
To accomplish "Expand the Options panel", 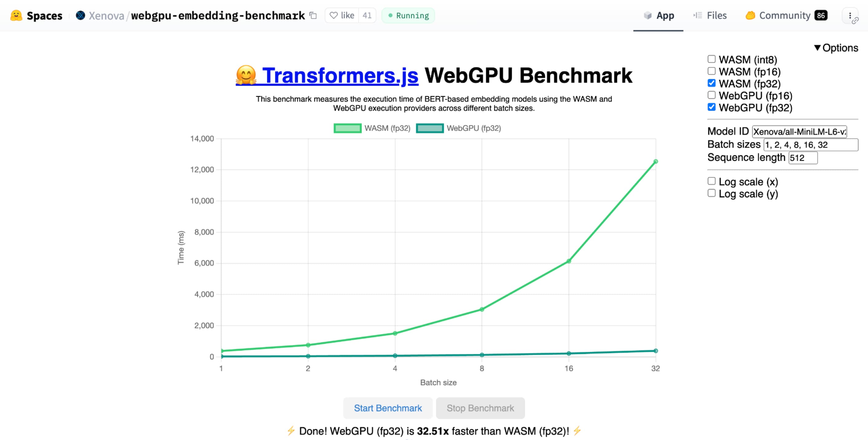I will click(837, 48).
